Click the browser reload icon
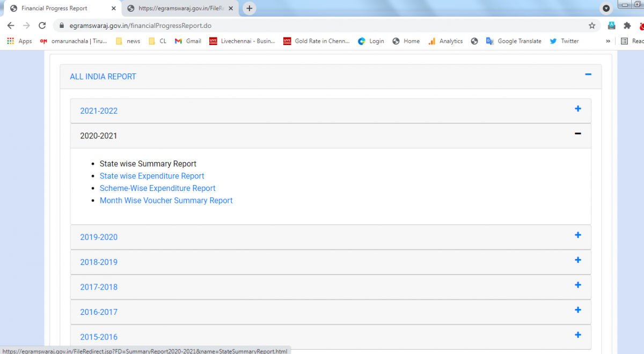Viewport: 644px width, 354px height. click(x=42, y=25)
